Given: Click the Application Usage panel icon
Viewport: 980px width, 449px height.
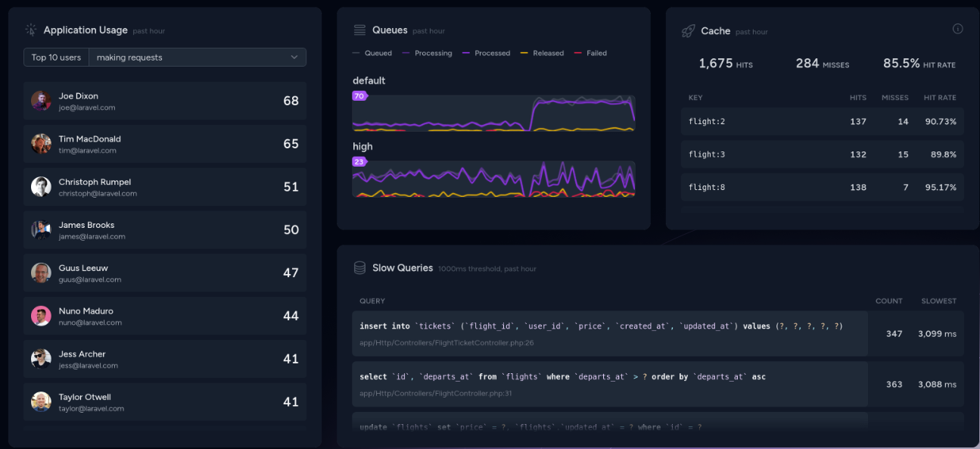Looking at the screenshot, I should click(x=31, y=30).
